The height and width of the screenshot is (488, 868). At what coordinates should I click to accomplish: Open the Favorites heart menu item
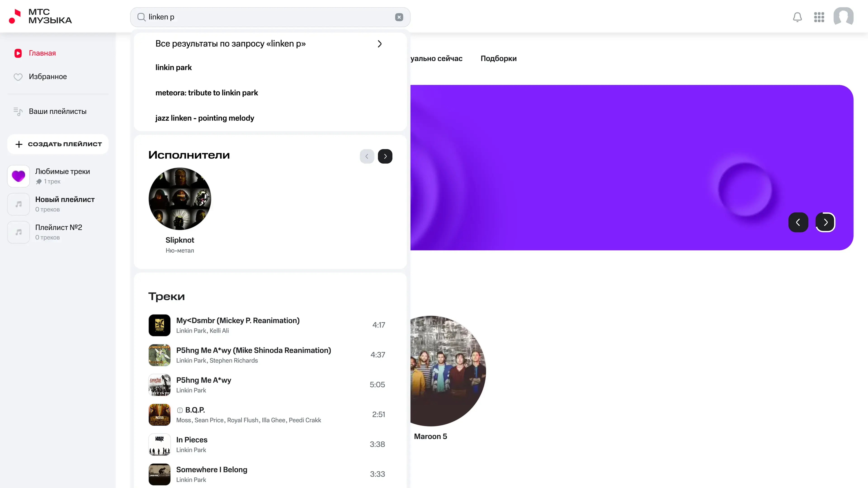click(x=47, y=77)
